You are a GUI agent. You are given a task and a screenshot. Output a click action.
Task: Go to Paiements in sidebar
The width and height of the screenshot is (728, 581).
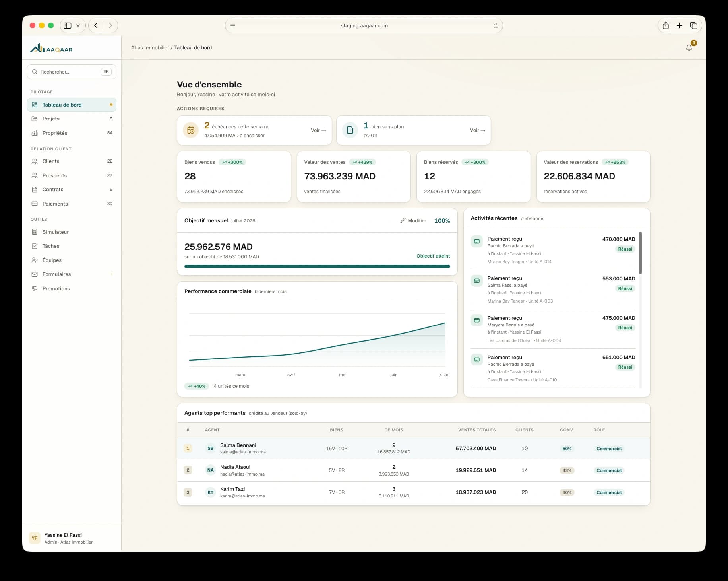tap(72, 204)
